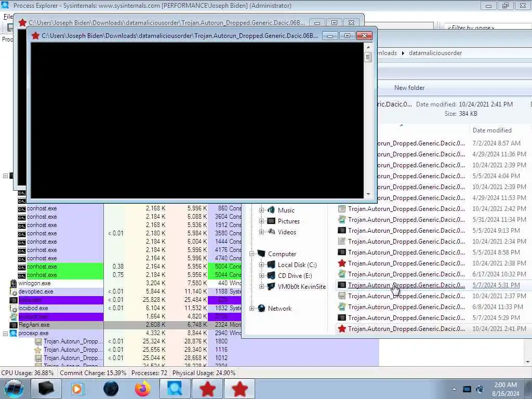This screenshot has width=532, height=399.
Task: Click the Process Explorer taskbar icon
Action: click(175, 389)
